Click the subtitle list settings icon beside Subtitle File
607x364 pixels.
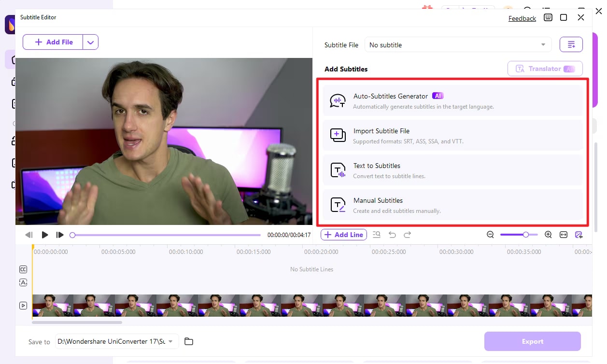click(571, 44)
